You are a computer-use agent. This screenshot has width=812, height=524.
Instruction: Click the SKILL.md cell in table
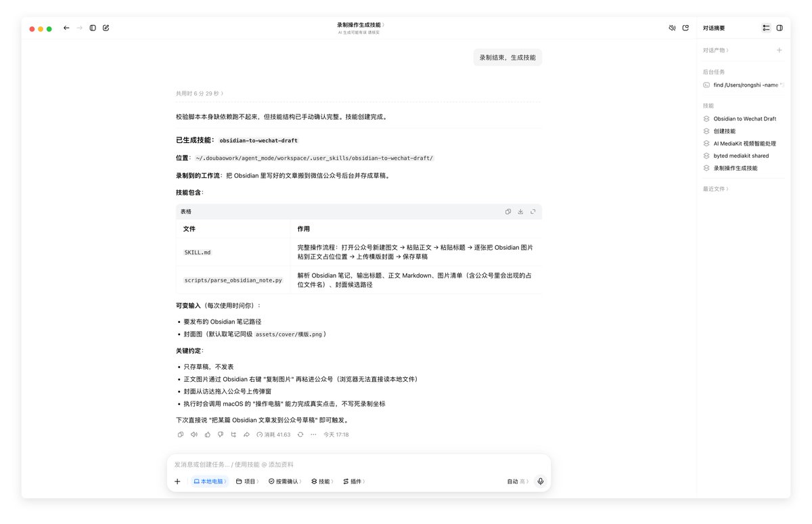(198, 253)
